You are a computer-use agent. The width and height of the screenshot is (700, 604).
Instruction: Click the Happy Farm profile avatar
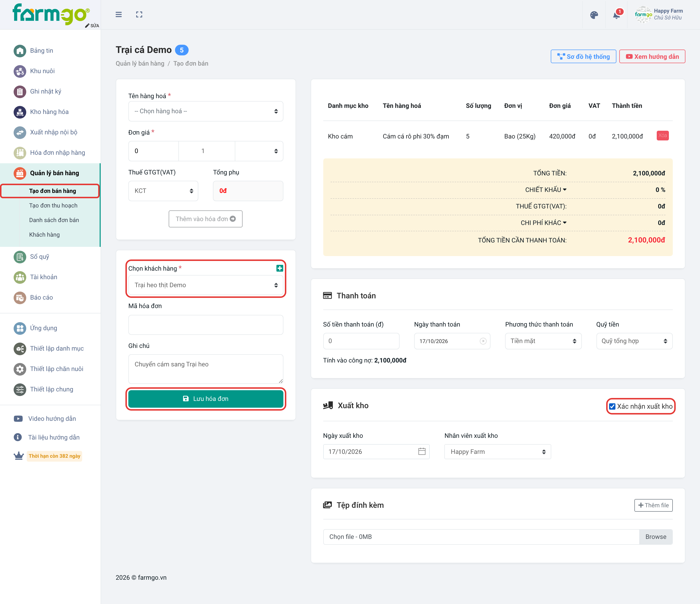click(x=643, y=15)
